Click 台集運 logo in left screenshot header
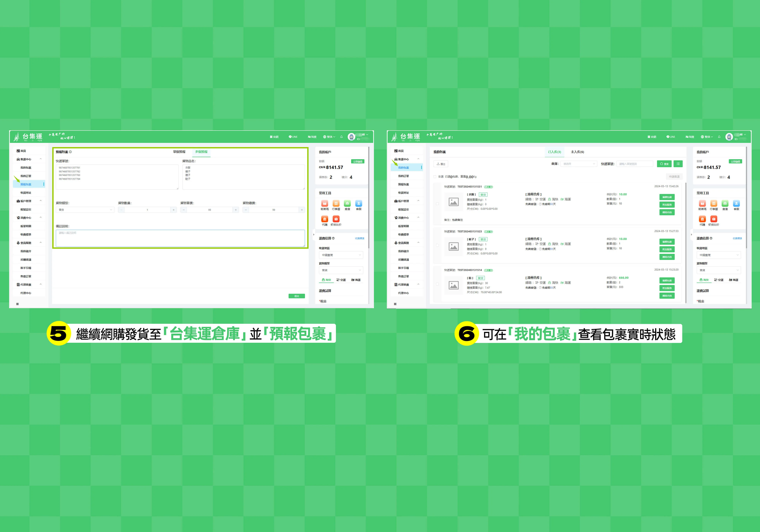 point(28,137)
